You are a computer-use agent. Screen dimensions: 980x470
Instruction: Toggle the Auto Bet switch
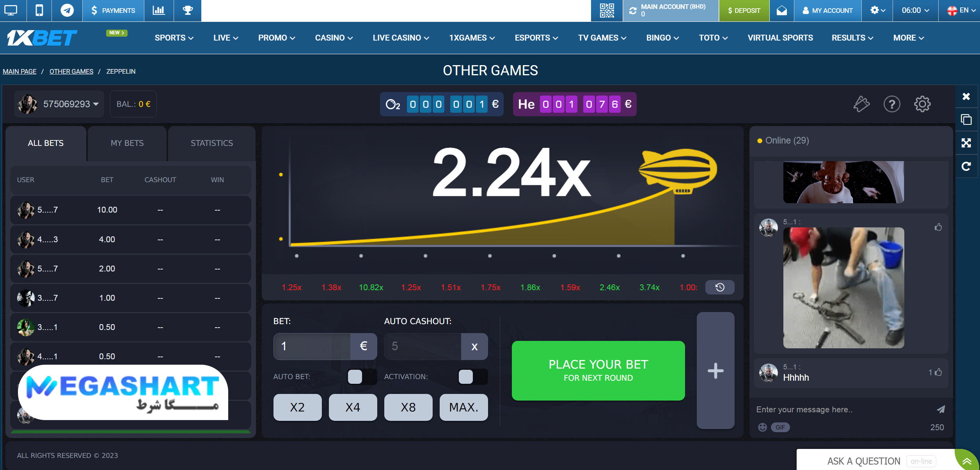tap(361, 377)
